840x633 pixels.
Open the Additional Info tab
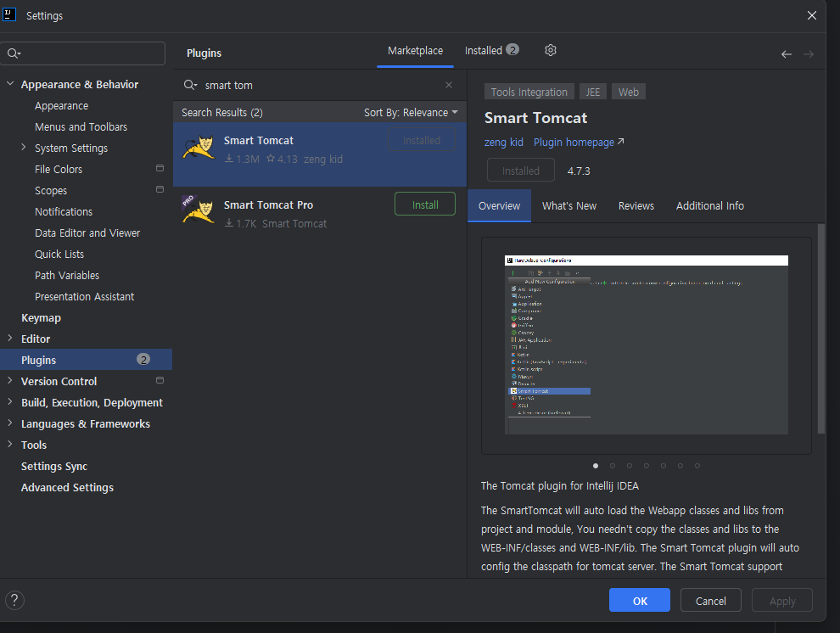click(x=710, y=206)
